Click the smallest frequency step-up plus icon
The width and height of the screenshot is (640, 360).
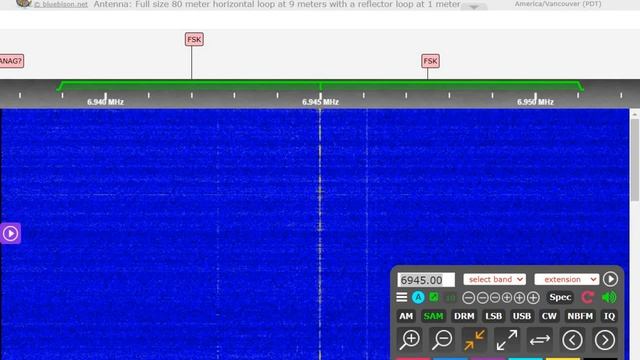click(507, 298)
